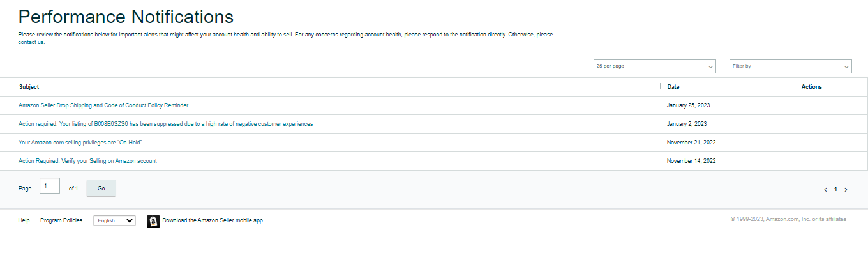The image size is (868, 255).
Task: Open the Filter by dropdown
Action: [791, 66]
